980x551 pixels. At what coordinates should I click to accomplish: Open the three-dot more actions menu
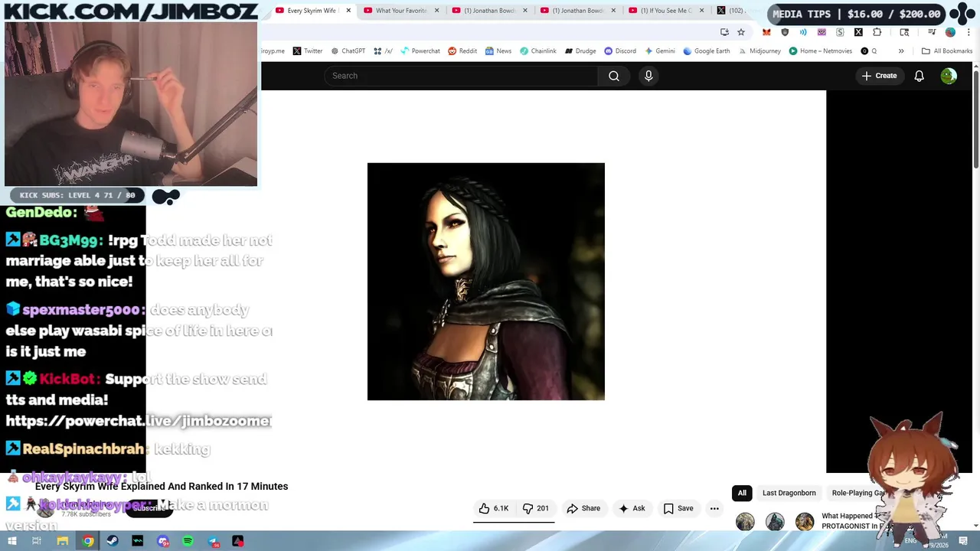[x=714, y=508]
